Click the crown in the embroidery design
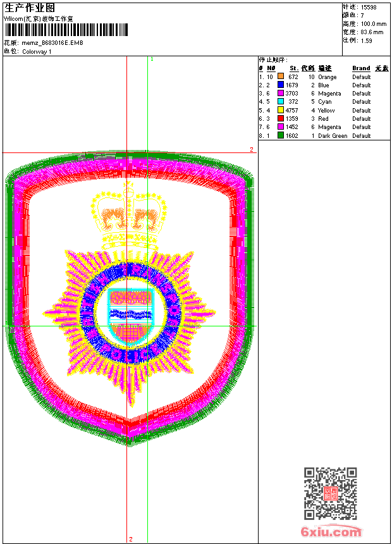 click(x=129, y=215)
